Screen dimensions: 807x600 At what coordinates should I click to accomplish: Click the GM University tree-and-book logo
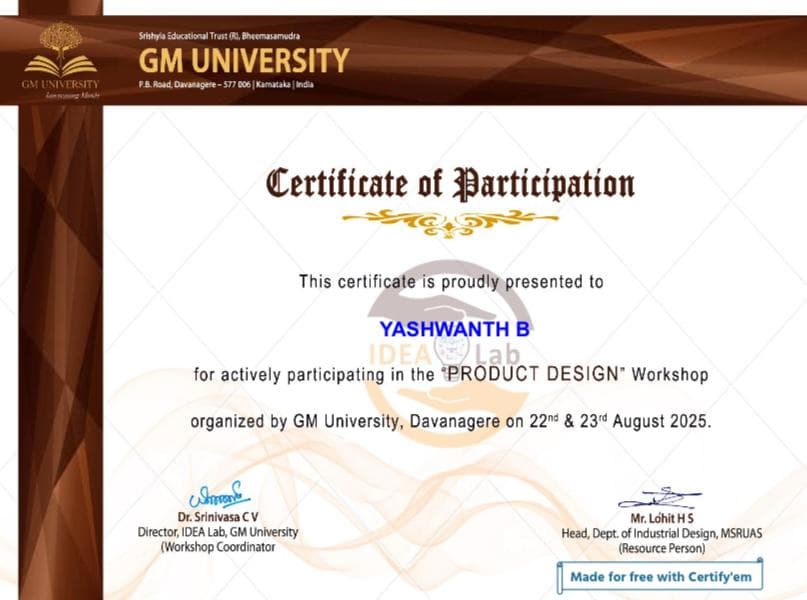coord(61,60)
